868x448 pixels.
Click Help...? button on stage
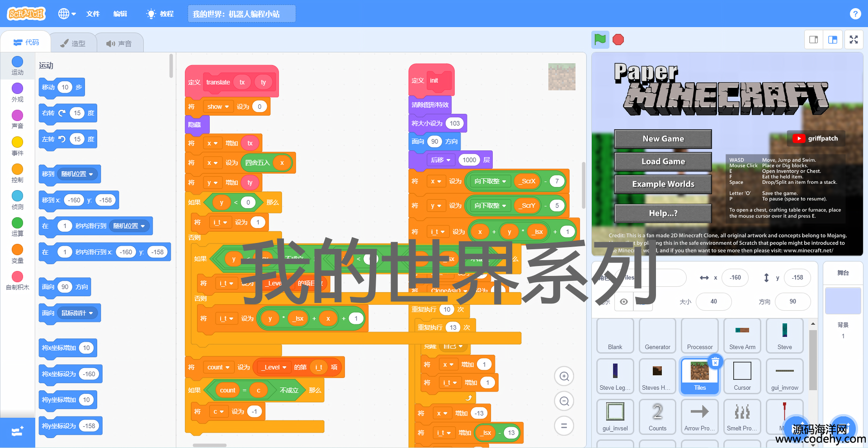coord(663,213)
